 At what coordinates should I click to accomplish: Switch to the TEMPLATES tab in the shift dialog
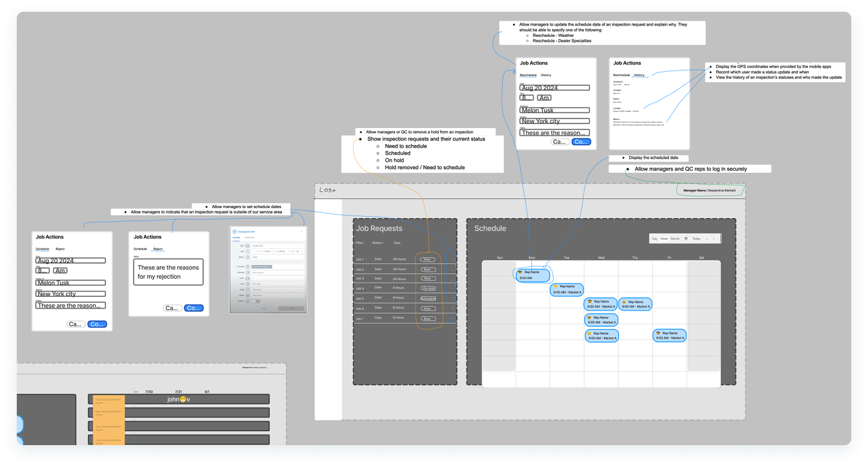pyautogui.click(x=250, y=237)
